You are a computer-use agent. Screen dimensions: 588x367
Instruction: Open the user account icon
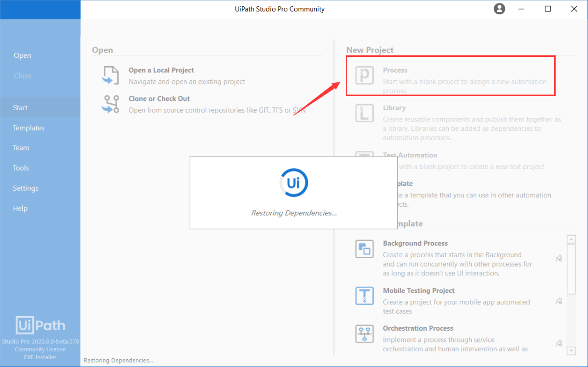pos(499,8)
